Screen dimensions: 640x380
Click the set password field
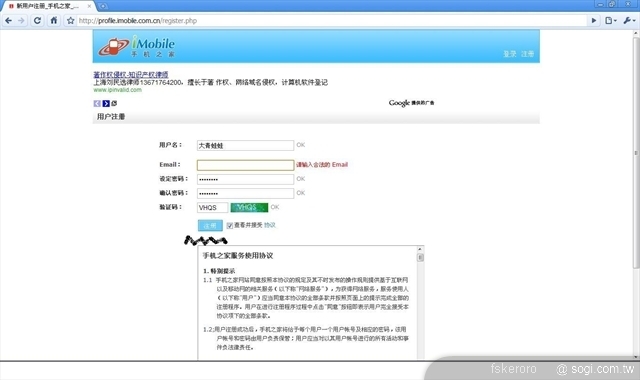pos(245,179)
